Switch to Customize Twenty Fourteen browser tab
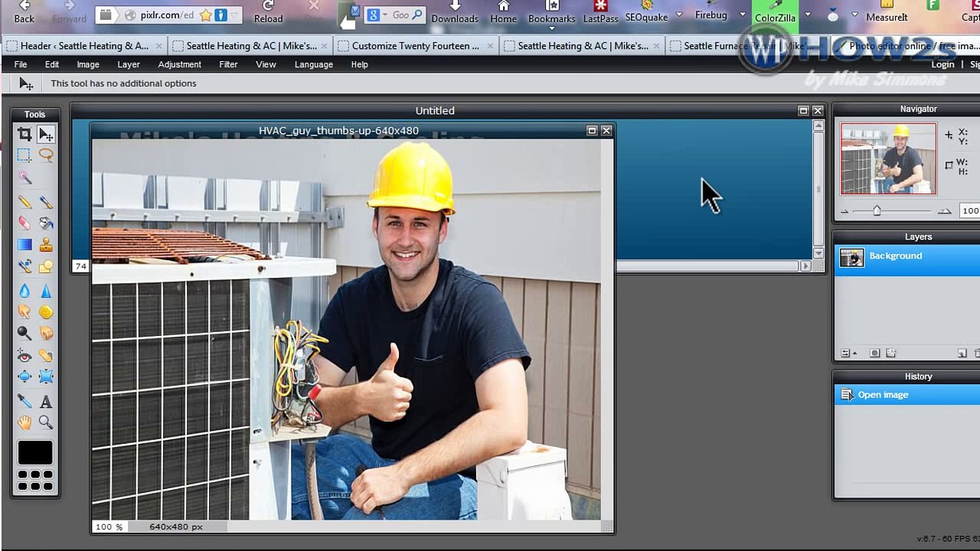This screenshot has height=551, width=980. pos(414,46)
